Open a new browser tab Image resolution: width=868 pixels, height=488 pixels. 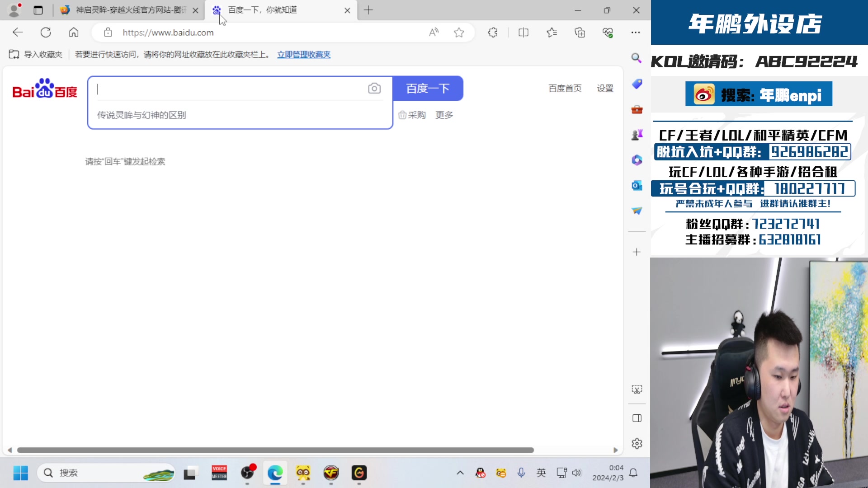click(x=368, y=10)
